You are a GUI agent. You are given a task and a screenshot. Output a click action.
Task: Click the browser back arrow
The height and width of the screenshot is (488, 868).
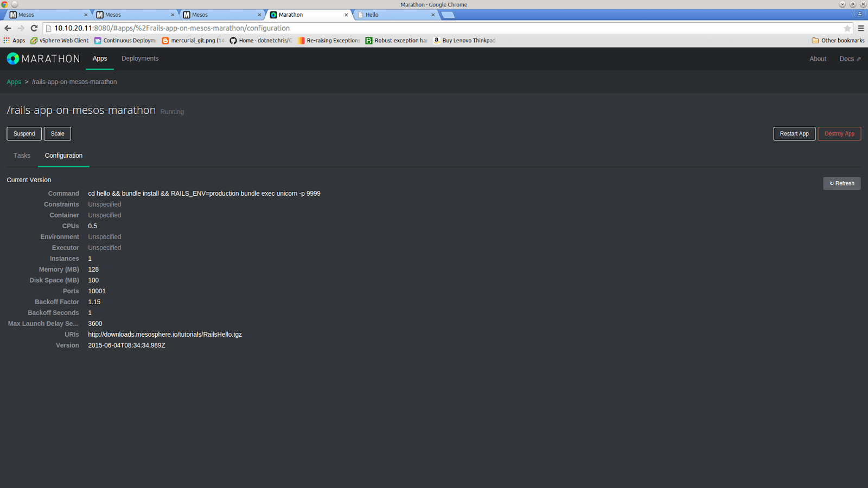click(x=8, y=28)
